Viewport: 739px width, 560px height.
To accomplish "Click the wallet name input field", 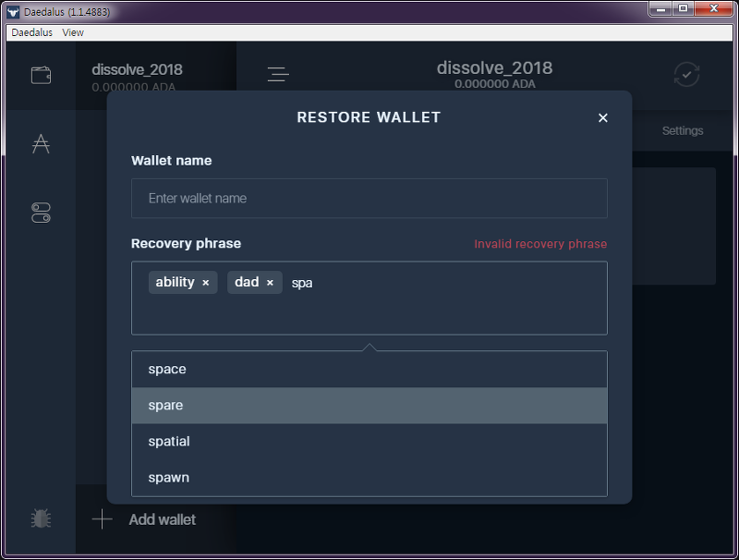I will point(369,199).
